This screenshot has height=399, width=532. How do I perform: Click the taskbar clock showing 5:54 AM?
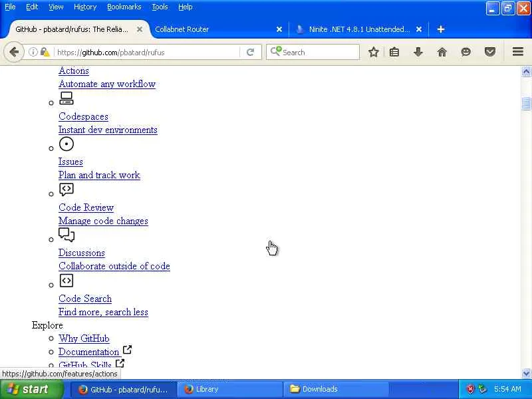pyautogui.click(x=507, y=389)
